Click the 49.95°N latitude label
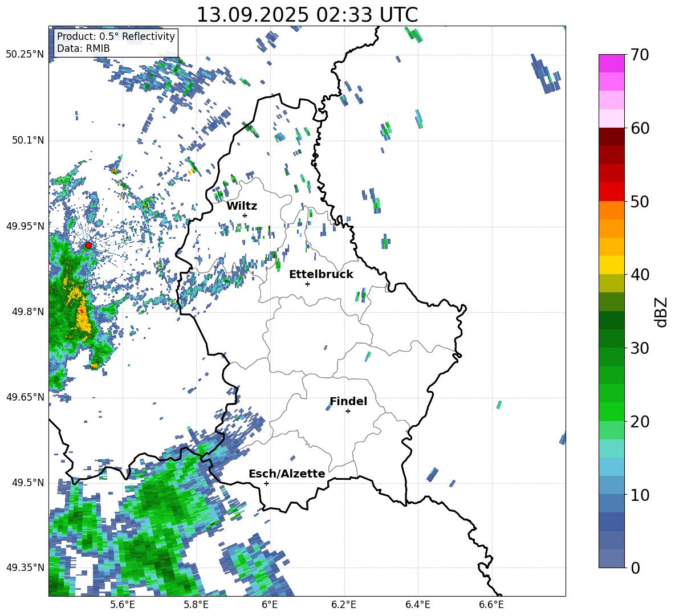This screenshot has width=675, height=616. [x=25, y=226]
